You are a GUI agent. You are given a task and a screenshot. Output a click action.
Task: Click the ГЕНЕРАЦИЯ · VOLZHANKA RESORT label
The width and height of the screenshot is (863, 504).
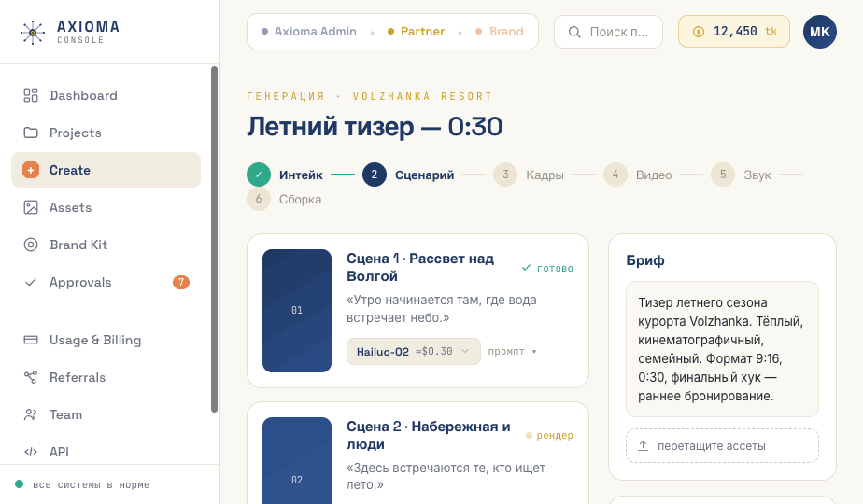369,96
